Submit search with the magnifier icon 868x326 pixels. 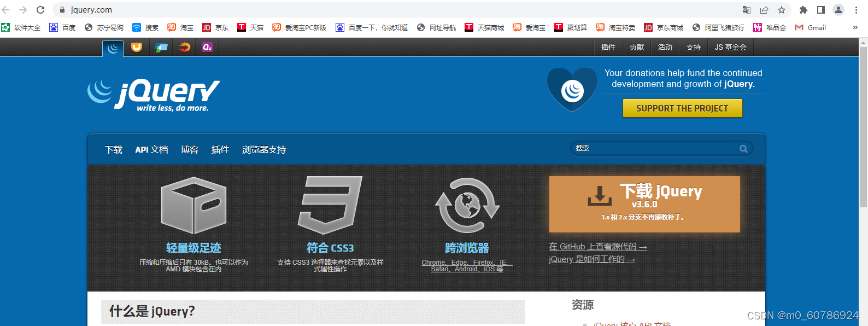743,148
